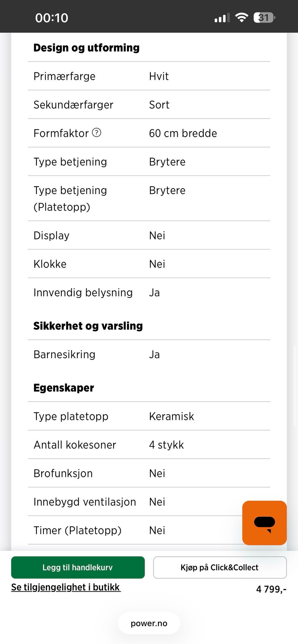Tap the Formfaktor help question mark icon
This screenshot has width=298, height=644.
tap(97, 133)
